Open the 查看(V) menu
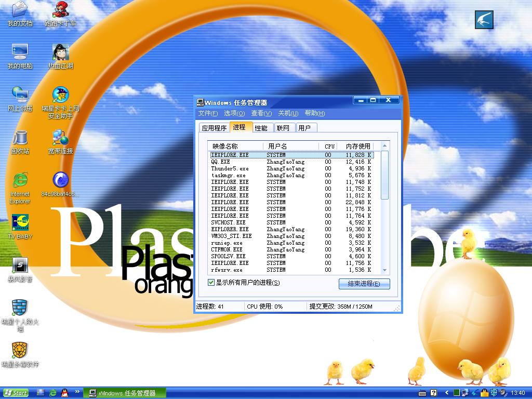This screenshot has height=399, width=532. tap(261, 113)
